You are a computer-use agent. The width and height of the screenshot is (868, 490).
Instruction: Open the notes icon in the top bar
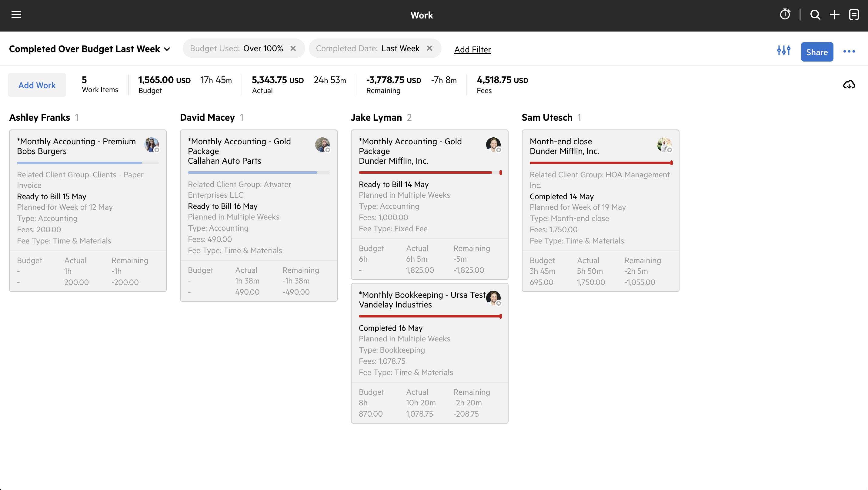click(853, 15)
